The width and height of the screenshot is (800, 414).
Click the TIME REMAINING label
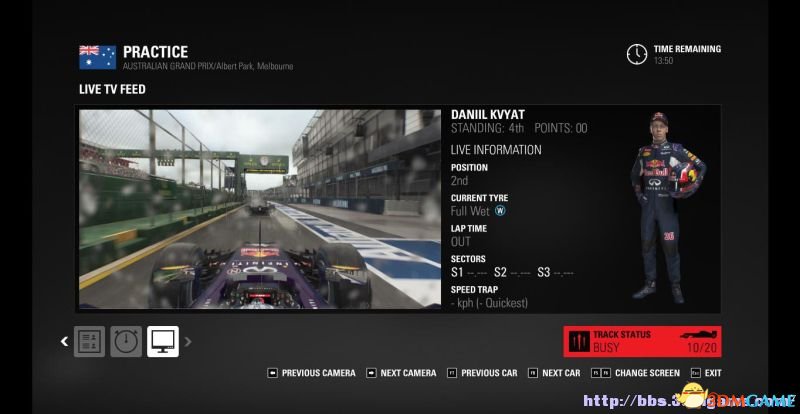pos(687,49)
